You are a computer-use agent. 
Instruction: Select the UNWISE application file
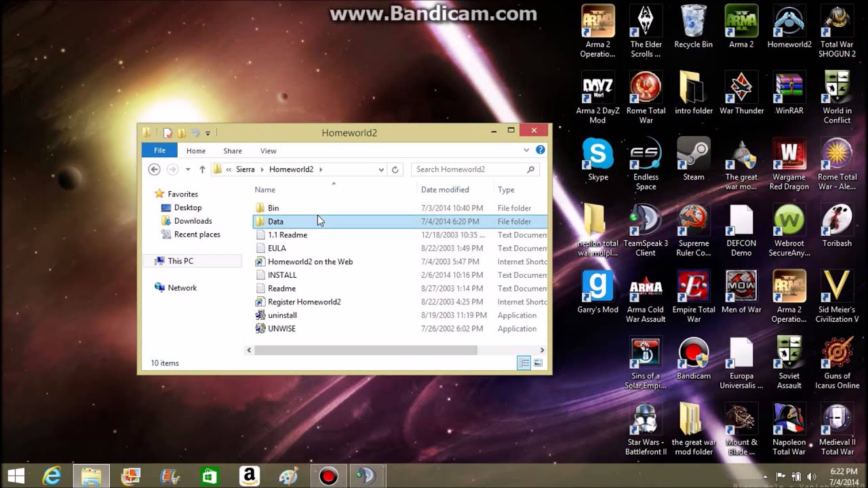pyautogui.click(x=400, y=329)
